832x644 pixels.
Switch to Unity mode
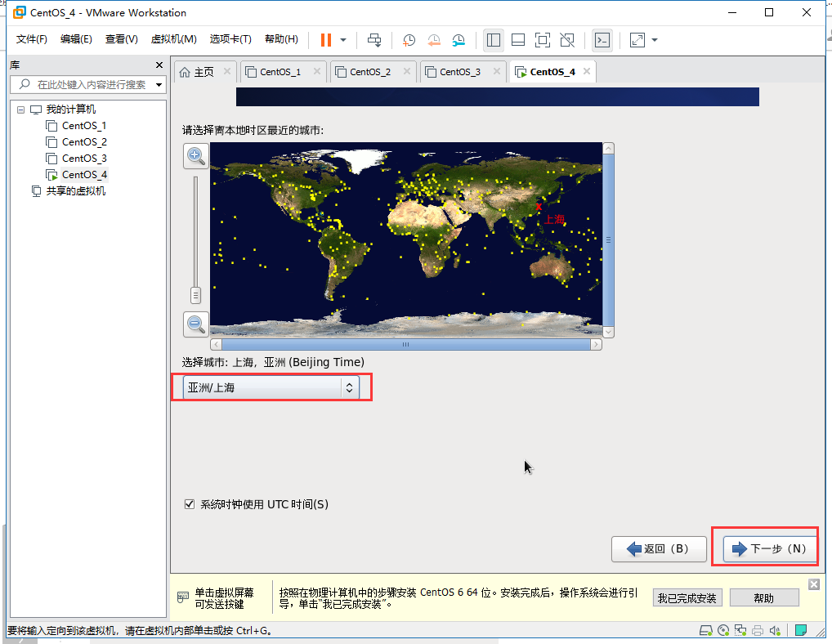[x=567, y=40]
